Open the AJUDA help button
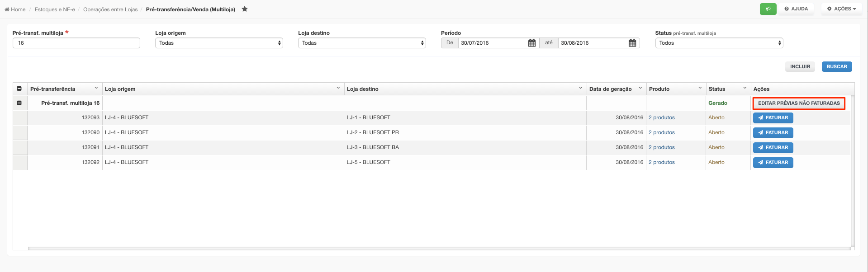 (x=796, y=9)
